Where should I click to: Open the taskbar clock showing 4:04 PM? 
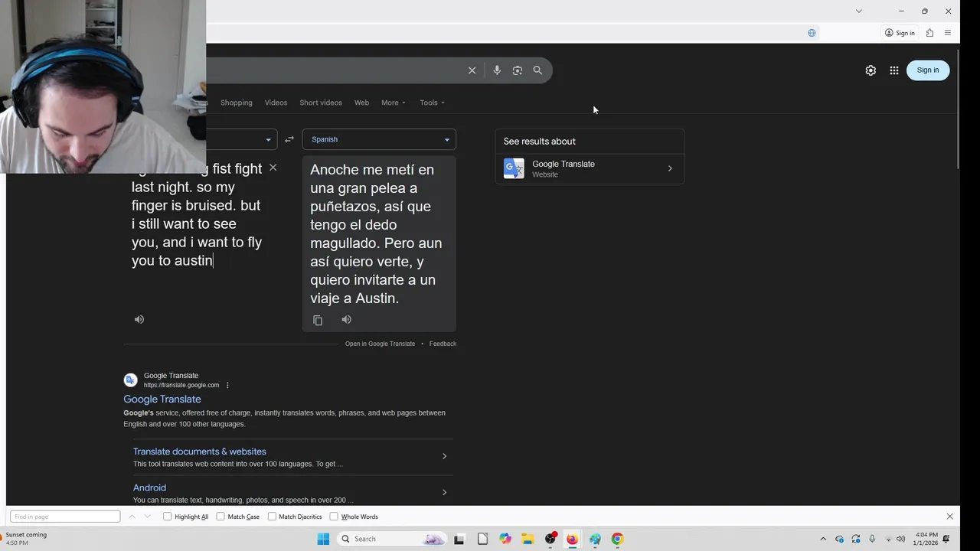[925, 539]
